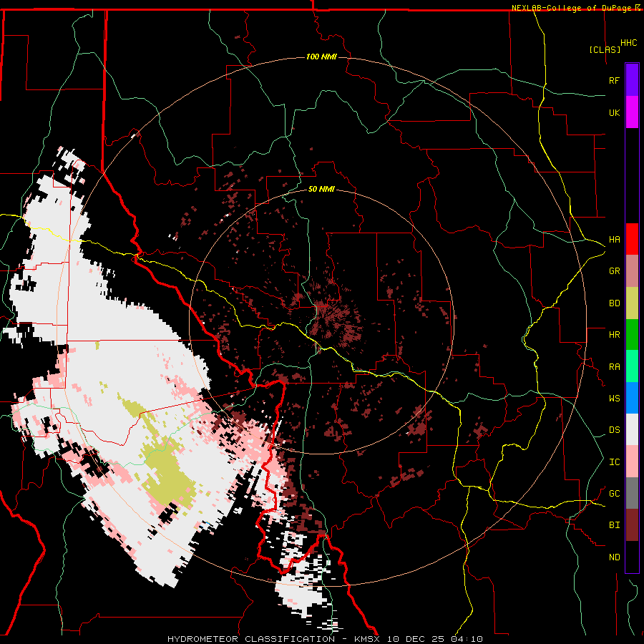Click the WS blue legend swatch
The width and height of the screenshot is (644, 644).
[632, 398]
